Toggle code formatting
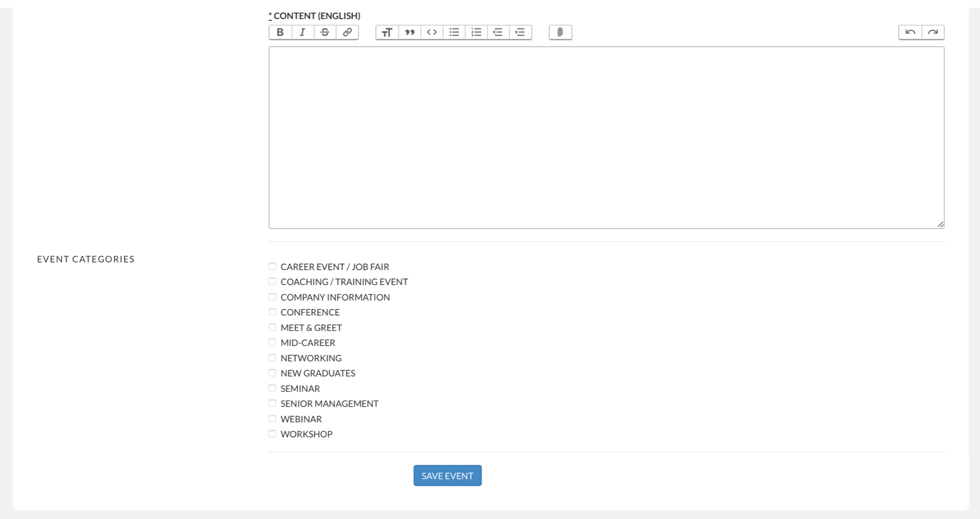980x519 pixels. [431, 32]
